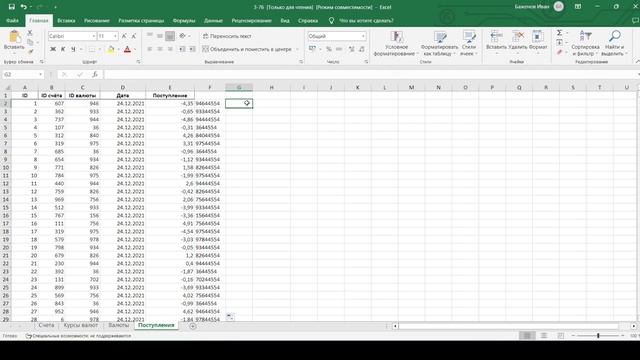
Task: Toggle bottom vertical alignment
Action: (170, 36)
